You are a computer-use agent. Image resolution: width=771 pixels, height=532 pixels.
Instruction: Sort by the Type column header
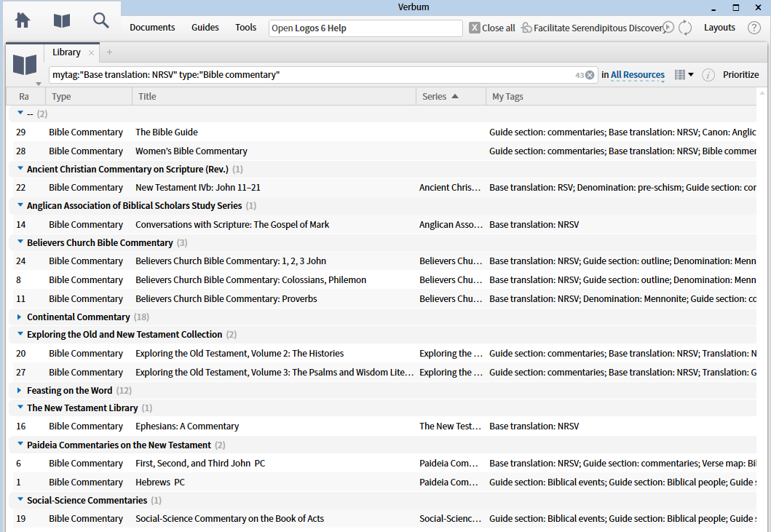pos(89,96)
